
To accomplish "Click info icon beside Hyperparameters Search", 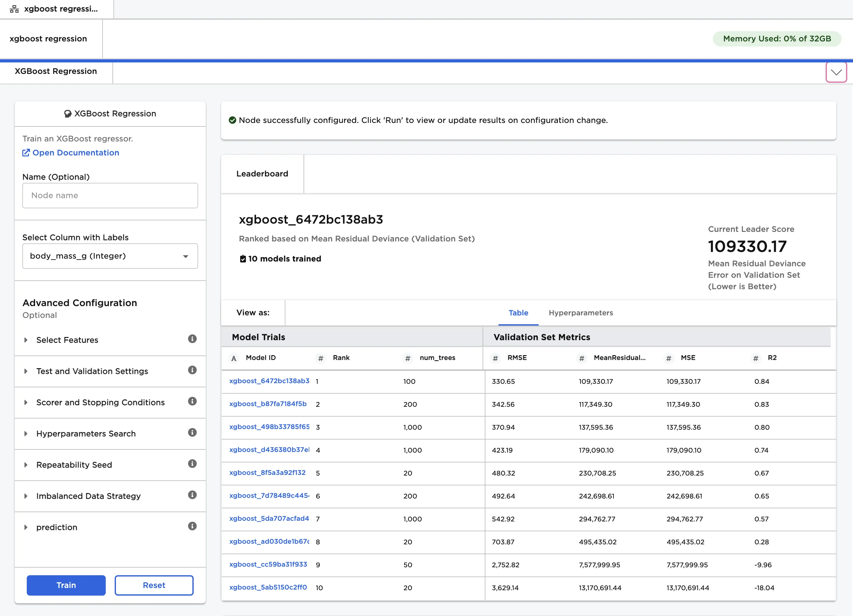I will coord(192,433).
